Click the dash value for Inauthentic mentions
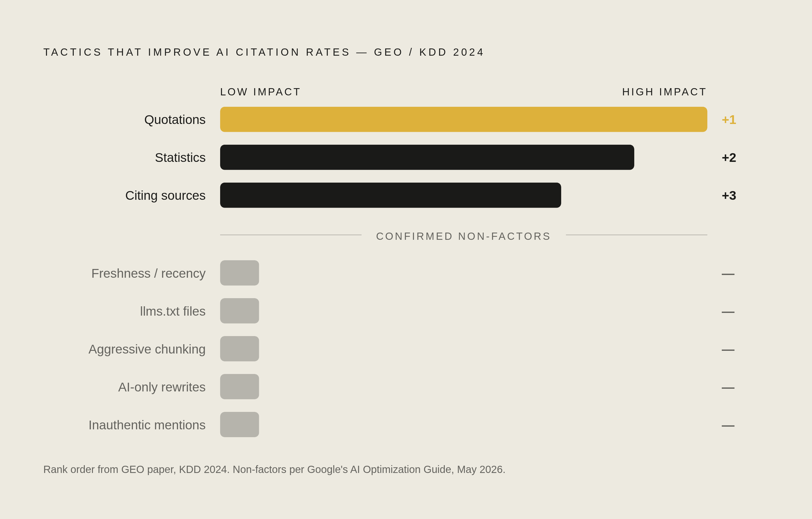The width and height of the screenshot is (812, 519). pos(728,426)
